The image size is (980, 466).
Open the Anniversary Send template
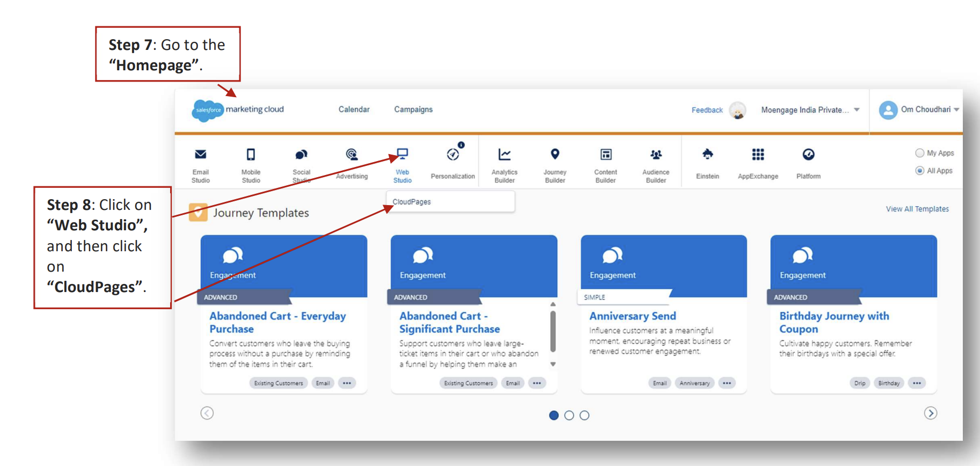(633, 316)
